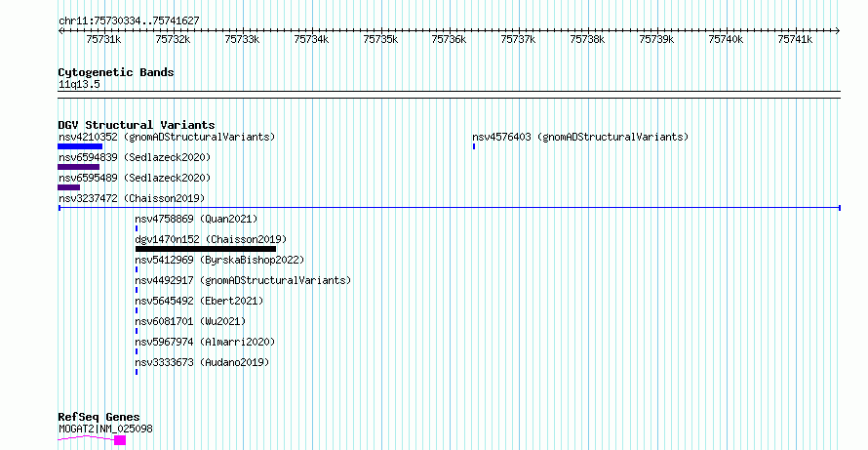868x450 pixels.
Task: Click the blue bar for nsv4210352
Action: (x=80, y=146)
